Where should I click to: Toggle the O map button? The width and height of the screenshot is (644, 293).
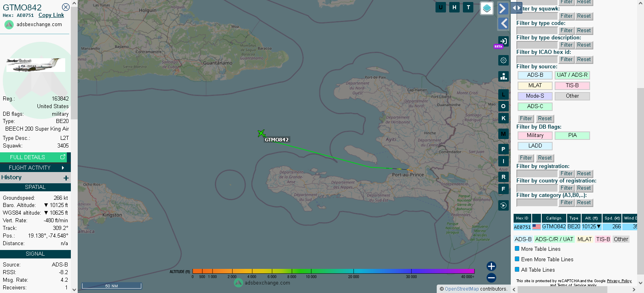click(504, 106)
